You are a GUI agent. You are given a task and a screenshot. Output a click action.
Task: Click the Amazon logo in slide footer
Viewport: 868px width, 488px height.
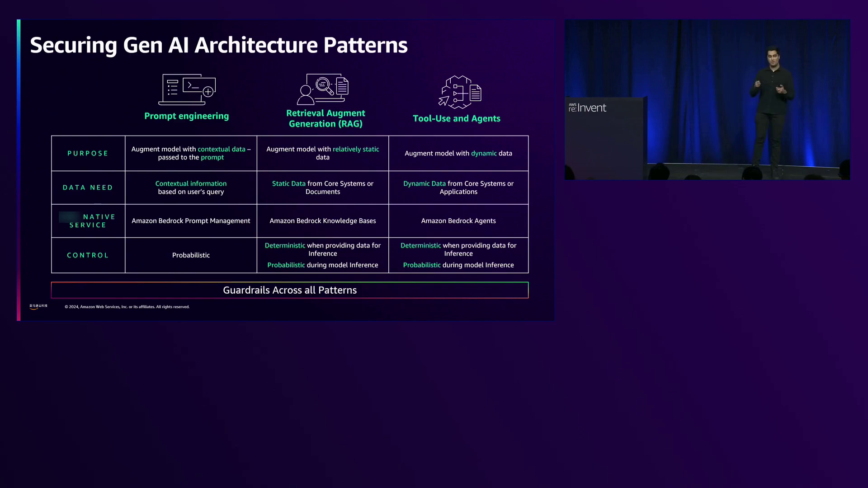[38, 306]
